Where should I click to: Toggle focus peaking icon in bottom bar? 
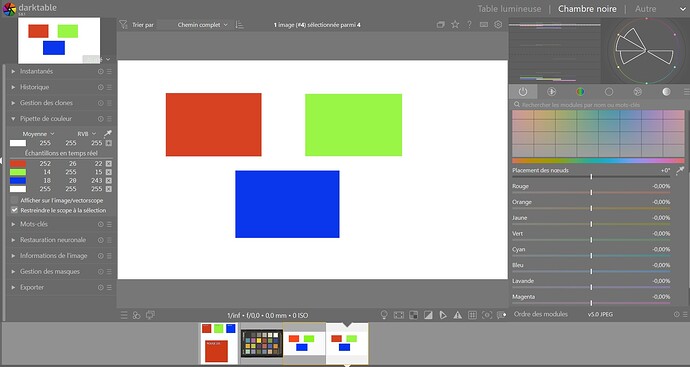coord(487,315)
